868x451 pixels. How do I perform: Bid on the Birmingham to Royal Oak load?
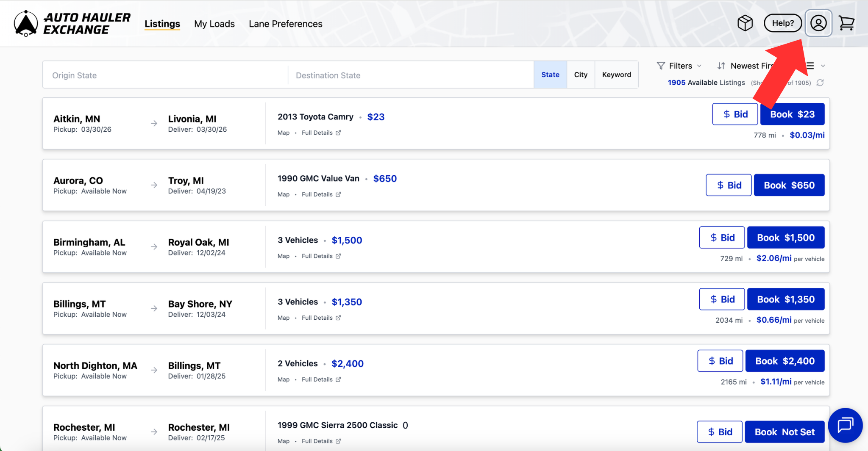coord(722,238)
